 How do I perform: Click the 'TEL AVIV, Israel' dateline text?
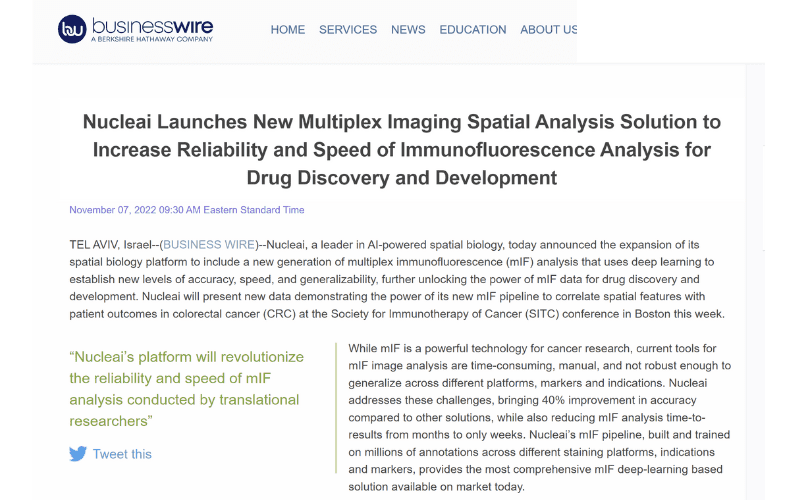(111, 244)
